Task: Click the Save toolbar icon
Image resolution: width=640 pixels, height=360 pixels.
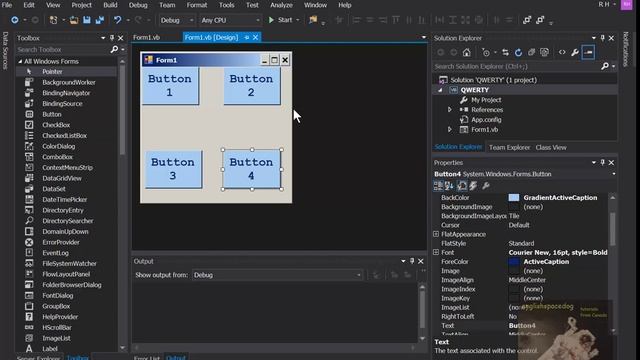Action: (x=87, y=20)
